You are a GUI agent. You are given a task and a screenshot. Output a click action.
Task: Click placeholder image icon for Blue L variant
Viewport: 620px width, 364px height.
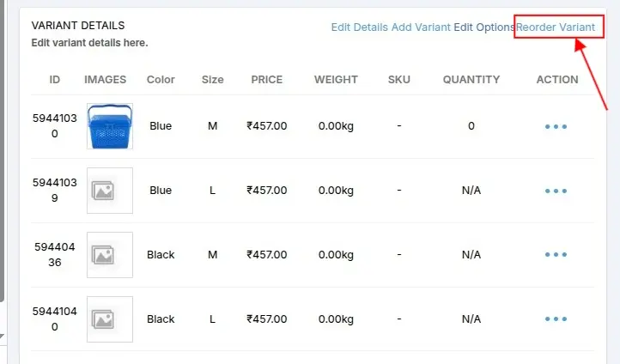pyautogui.click(x=110, y=191)
